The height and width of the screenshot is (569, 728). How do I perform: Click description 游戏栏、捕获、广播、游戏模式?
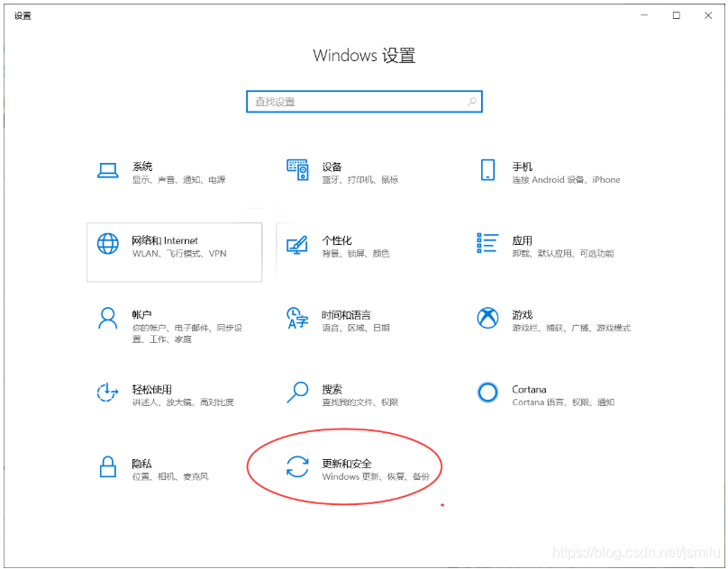pos(571,328)
